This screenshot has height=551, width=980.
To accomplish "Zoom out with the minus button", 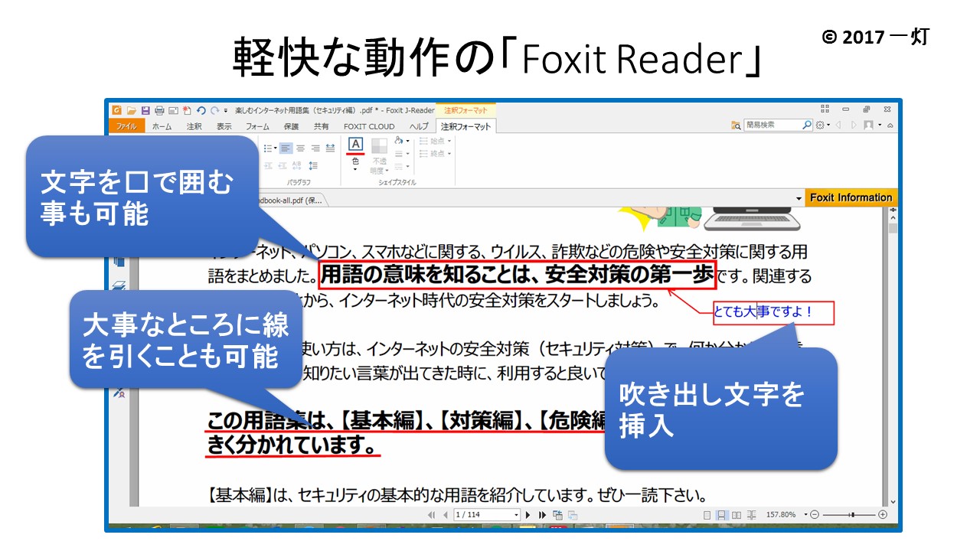I will [814, 515].
